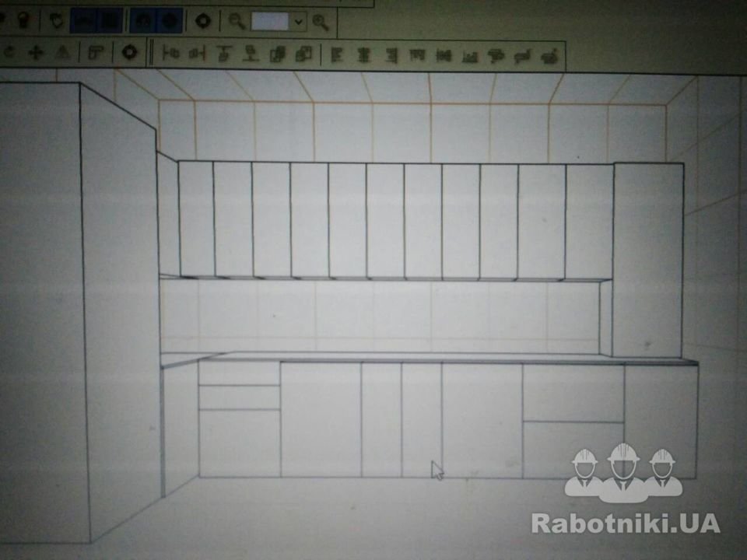Click the center view ring icon before zoom out
Viewport: 747px width, 560px height.
coord(203,21)
